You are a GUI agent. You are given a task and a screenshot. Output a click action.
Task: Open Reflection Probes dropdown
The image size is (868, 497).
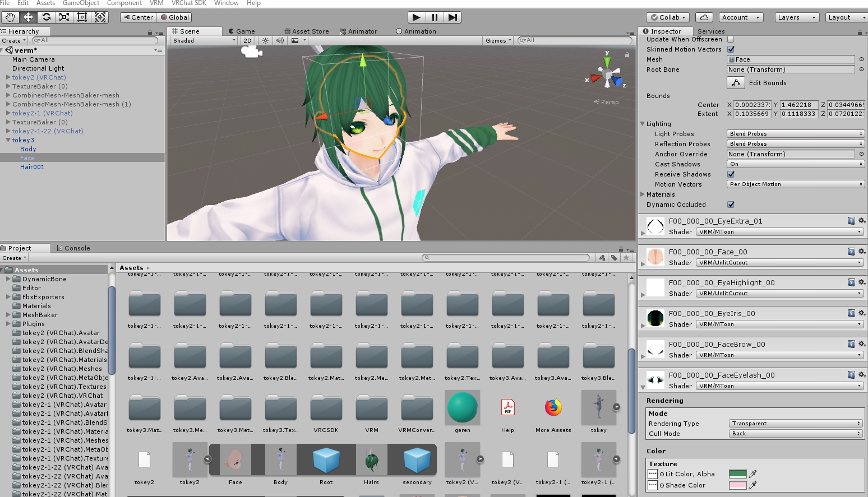tap(795, 144)
